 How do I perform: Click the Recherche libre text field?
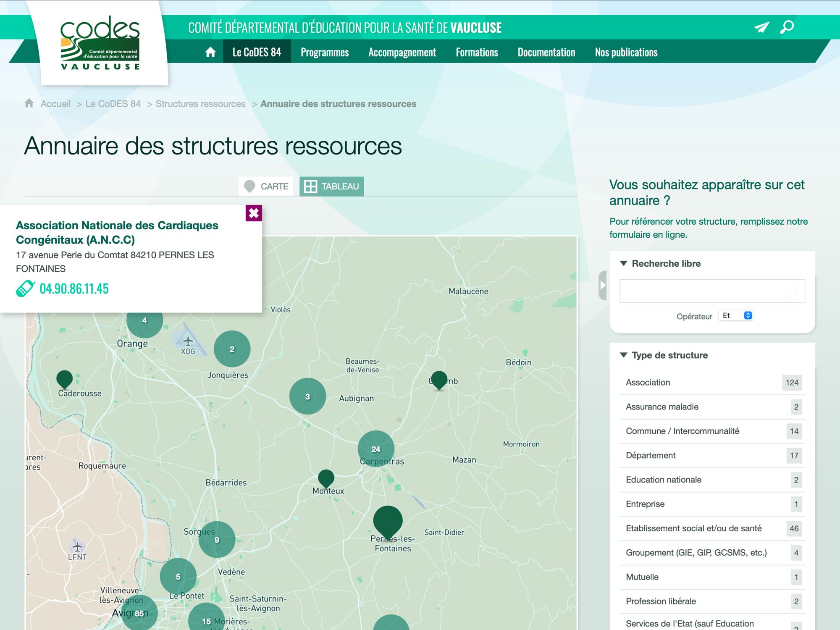tap(712, 291)
